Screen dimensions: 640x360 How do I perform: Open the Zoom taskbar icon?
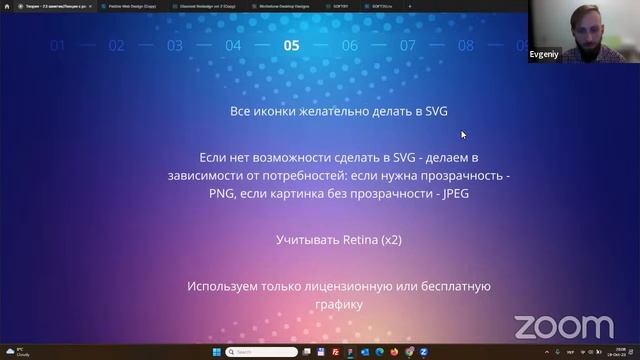click(x=424, y=352)
